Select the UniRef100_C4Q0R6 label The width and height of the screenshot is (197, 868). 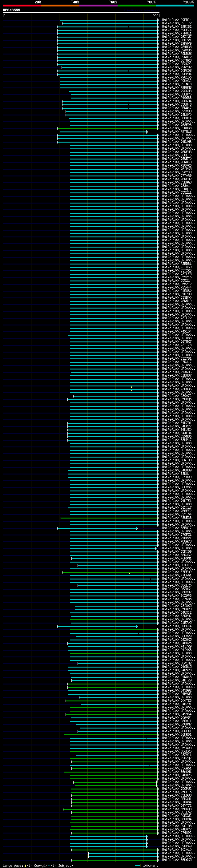[x=176, y=775]
